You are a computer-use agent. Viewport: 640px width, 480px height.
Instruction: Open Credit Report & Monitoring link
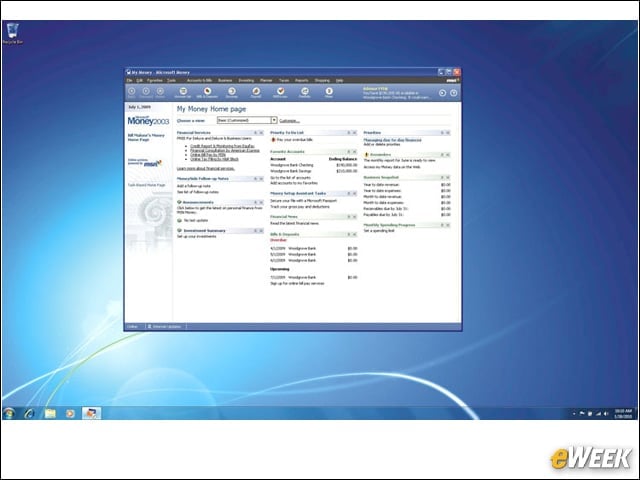pos(222,146)
